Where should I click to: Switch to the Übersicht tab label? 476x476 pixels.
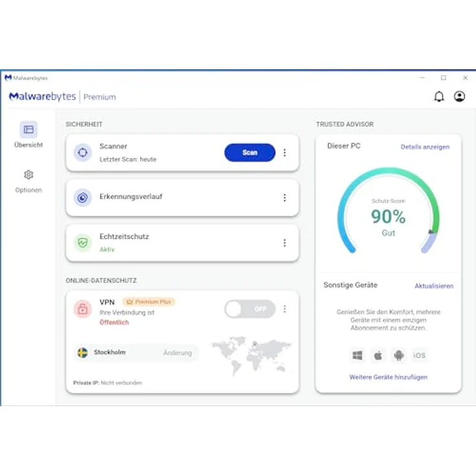[x=28, y=145]
